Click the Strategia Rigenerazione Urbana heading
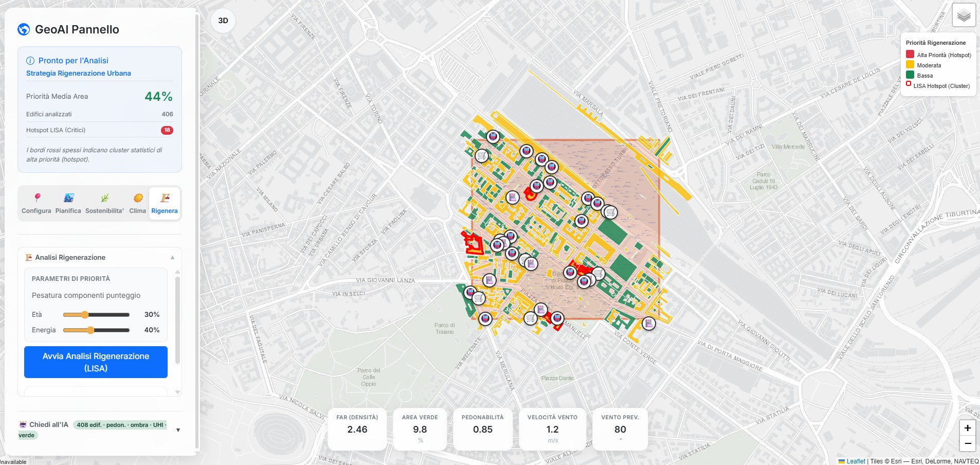Screen dimensions: 980x465 (x=79, y=73)
